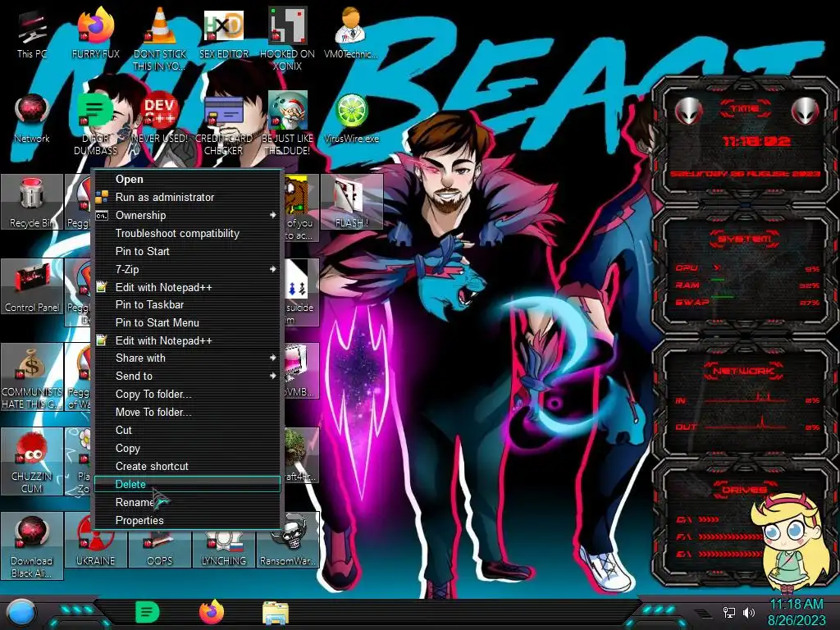Open the Network desktop icon

pyautogui.click(x=32, y=119)
